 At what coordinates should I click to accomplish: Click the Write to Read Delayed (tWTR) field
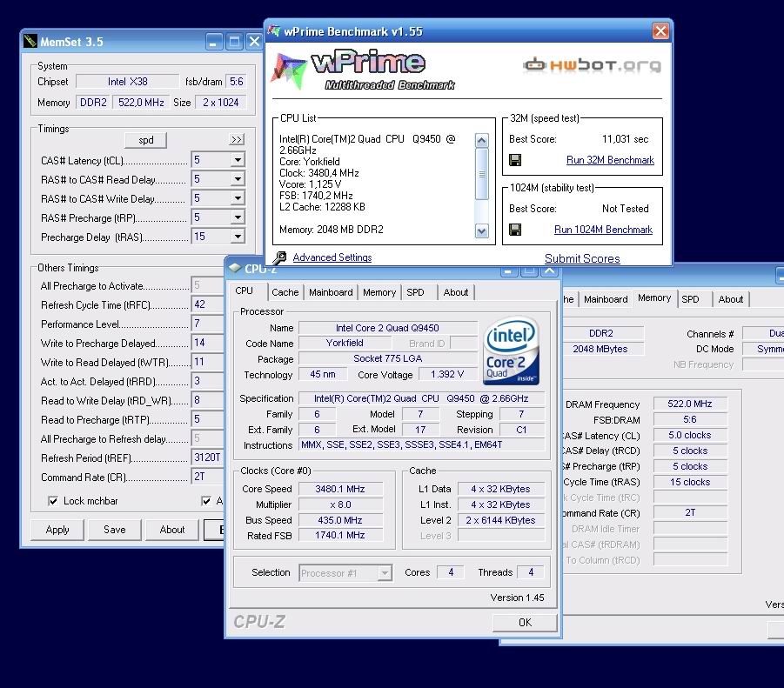pyautogui.click(x=207, y=362)
